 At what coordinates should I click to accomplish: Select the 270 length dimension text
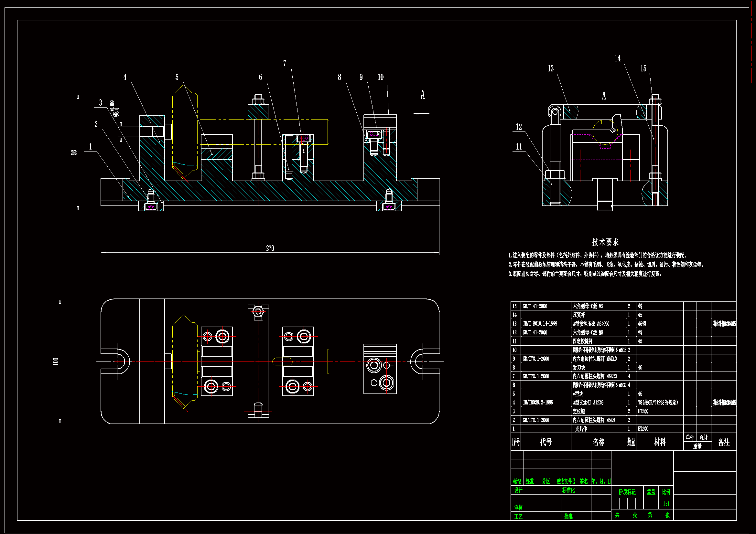(x=270, y=248)
